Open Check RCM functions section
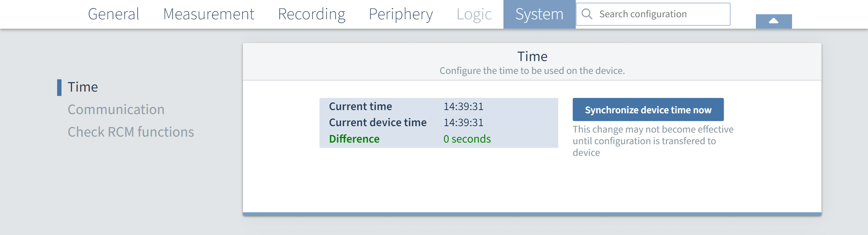Viewport: 868px width, 235px height. [x=131, y=132]
